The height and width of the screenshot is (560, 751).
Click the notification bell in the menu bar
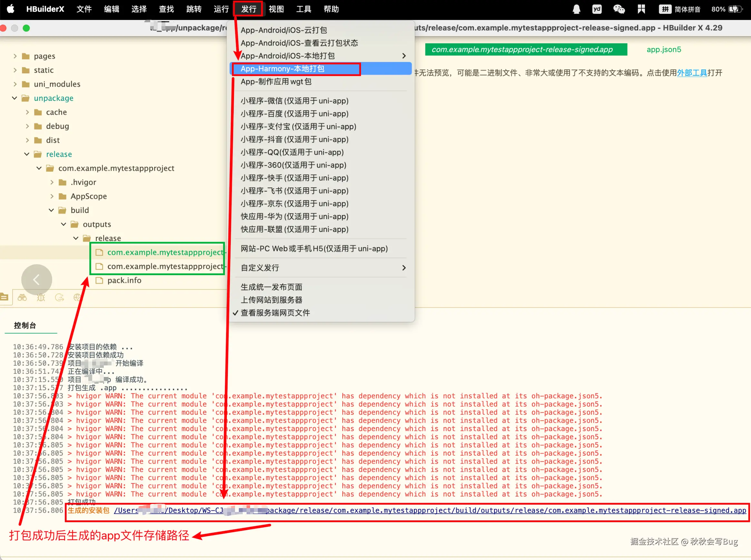tap(576, 9)
